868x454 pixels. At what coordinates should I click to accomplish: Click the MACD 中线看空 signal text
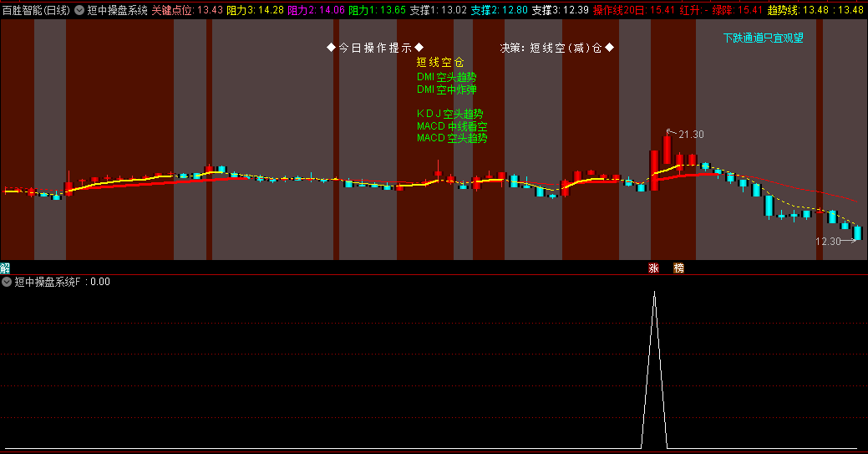452,126
